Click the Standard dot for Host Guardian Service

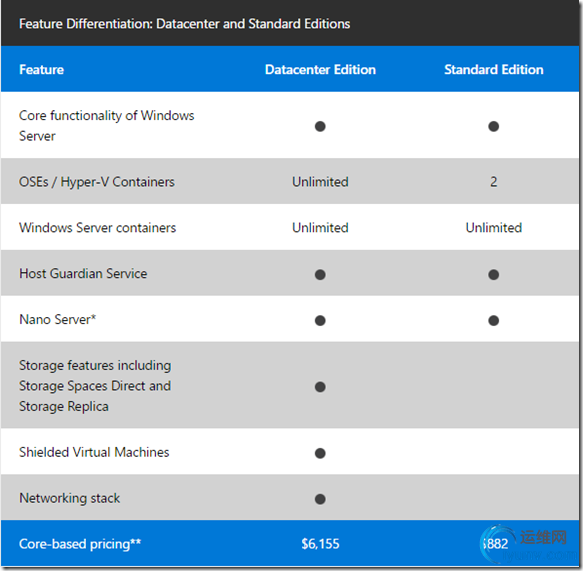[493, 275]
